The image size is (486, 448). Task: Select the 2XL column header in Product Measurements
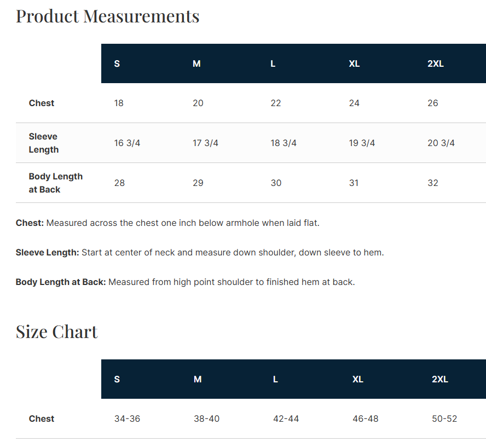[436, 63]
